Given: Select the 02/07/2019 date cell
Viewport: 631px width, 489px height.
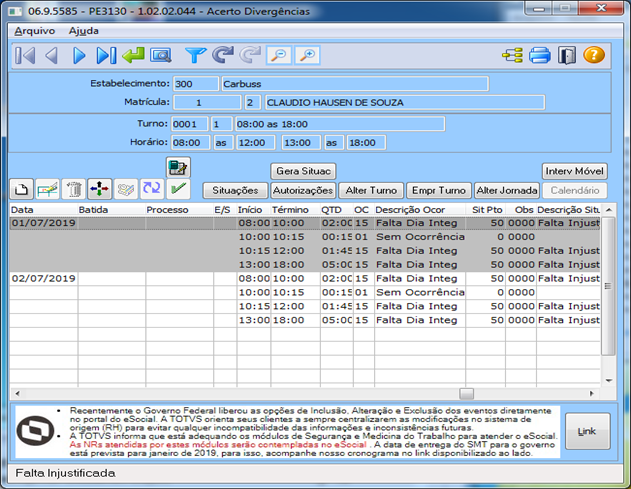Looking at the screenshot, I should [x=43, y=279].
